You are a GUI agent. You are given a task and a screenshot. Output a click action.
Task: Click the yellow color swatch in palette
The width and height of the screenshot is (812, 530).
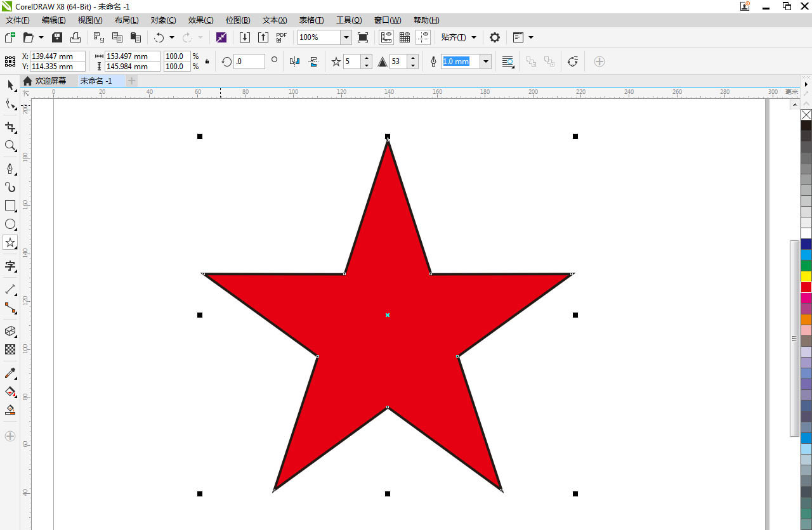pos(806,276)
